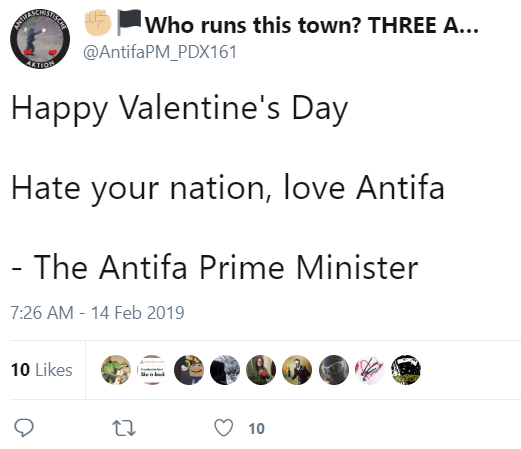Click the like count 10 beside the heart

click(256, 429)
